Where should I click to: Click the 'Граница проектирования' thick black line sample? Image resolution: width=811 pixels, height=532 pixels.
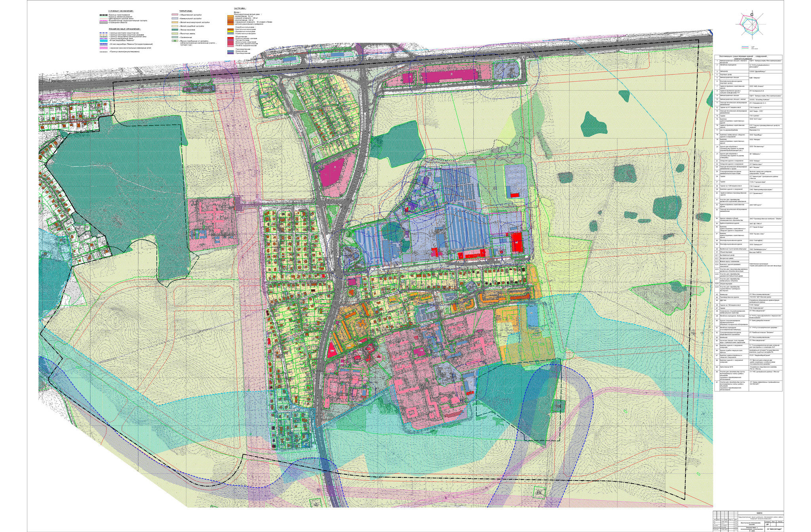(104, 15)
